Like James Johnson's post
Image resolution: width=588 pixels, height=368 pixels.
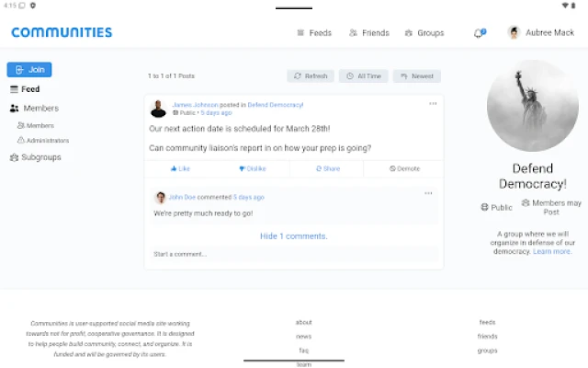(180, 169)
